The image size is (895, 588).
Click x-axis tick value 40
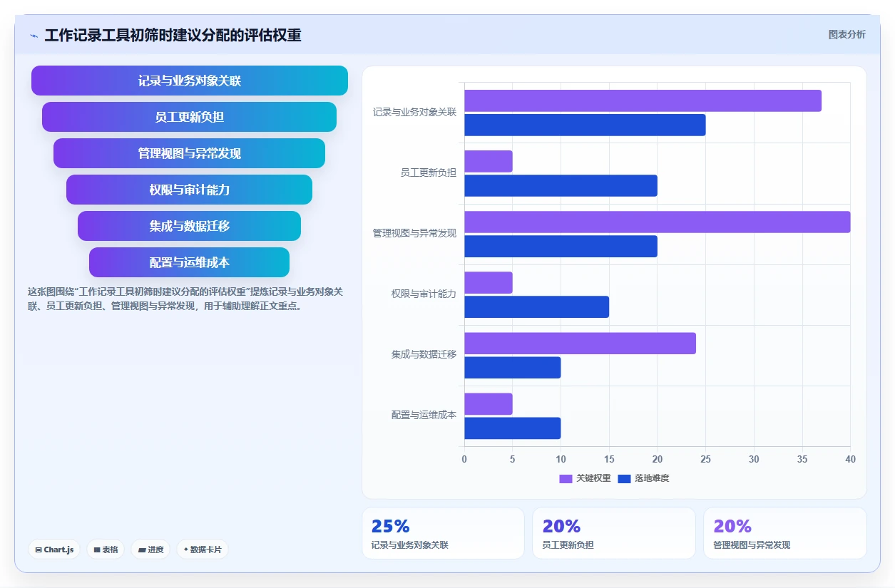(x=850, y=460)
